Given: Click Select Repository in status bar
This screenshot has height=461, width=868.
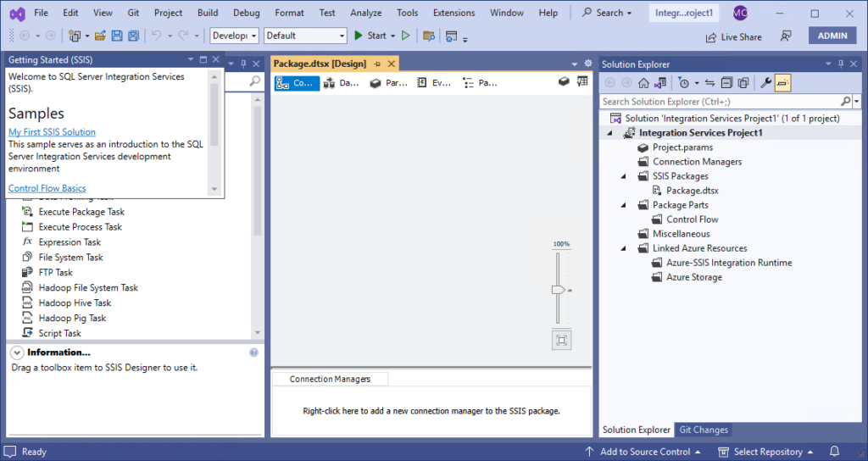Looking at the screenshot, I should [x=765, y=453].
